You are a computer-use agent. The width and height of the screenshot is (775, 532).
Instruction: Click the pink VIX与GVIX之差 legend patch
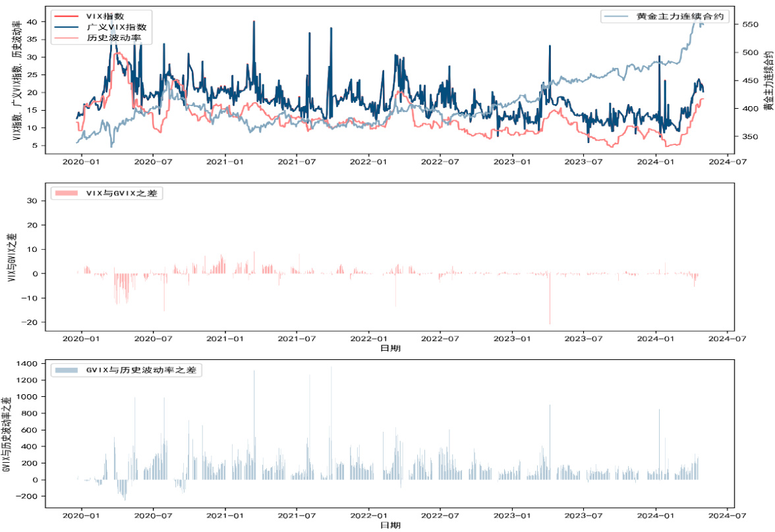67,194
